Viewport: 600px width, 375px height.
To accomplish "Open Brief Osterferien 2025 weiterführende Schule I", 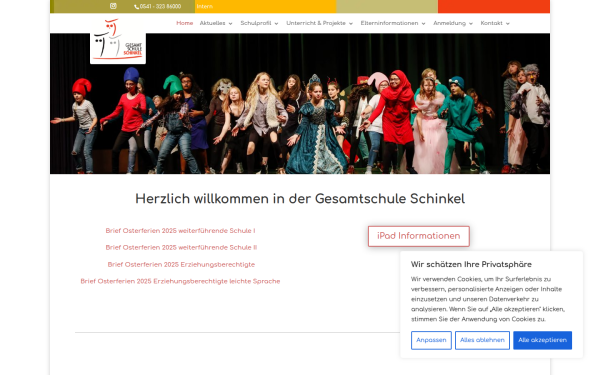I will tap(180, 231).
